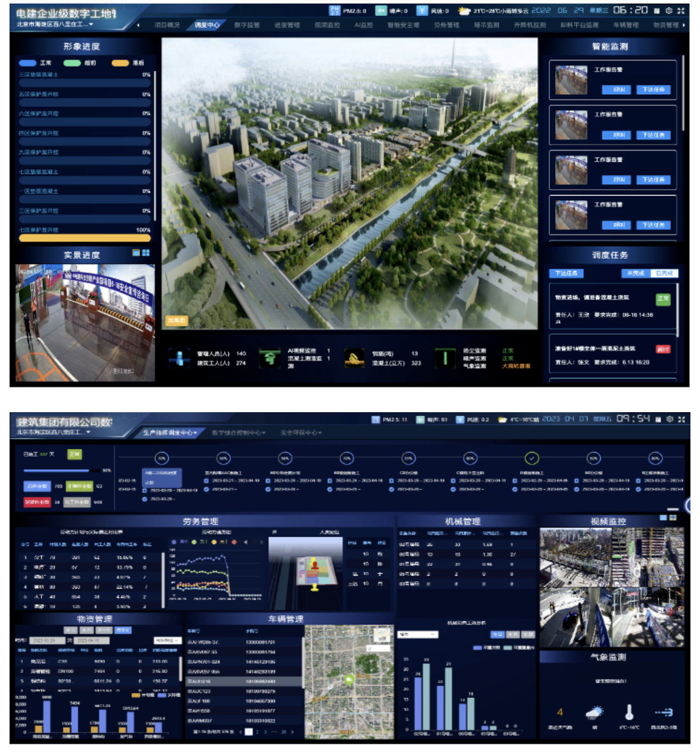Click the 扬尘监测 environment monitor icon
Viewport: 700px width, 754px height.
(x=445, y=358)
